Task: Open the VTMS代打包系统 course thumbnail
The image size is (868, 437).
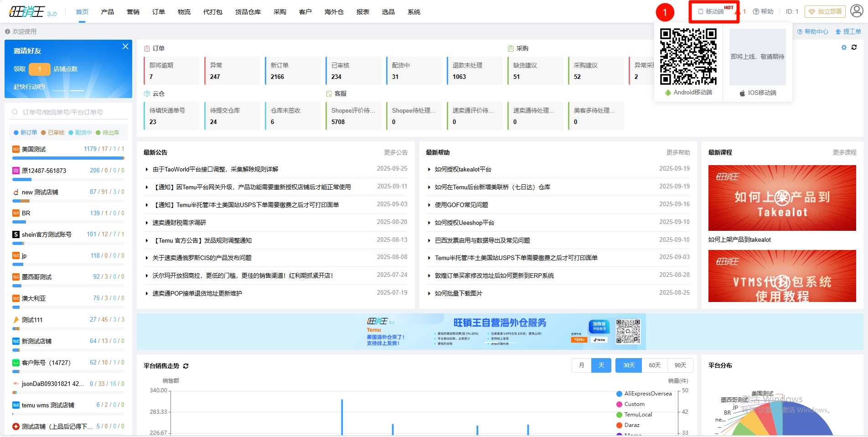Action: [x=782, y=276]
